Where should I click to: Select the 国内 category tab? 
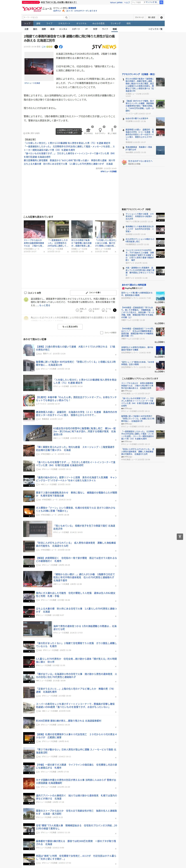point(35,29)
